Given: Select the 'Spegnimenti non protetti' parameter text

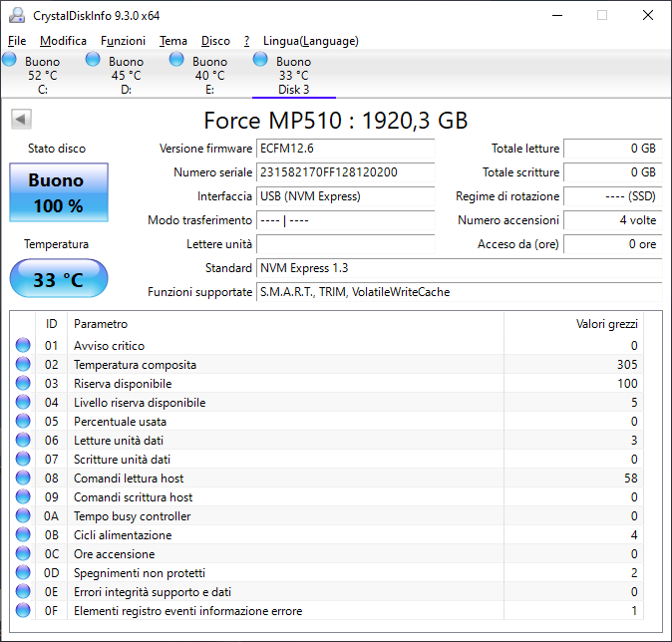Looking at the screenshot, I should point(140,573).
